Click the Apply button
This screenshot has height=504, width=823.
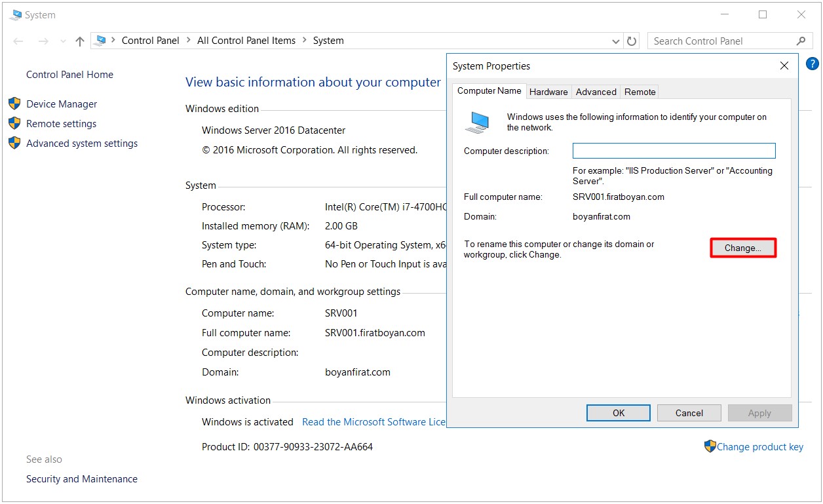tap(759, 413)
